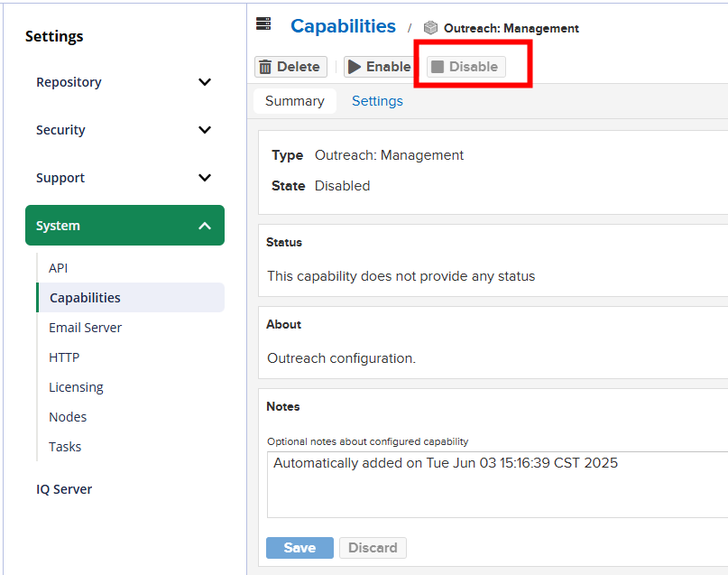This screenshot has width=728, height=575.
Task: Navigate to Nodes
Action: click(x=68, y=417)
